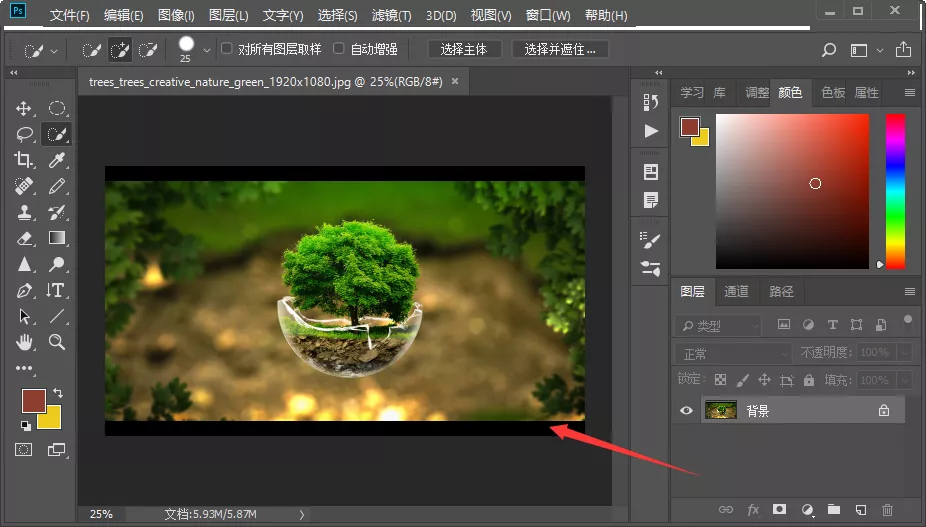Toggle Quick Mask mode
Screen dimensions: 926x527
tap(24, 450)
